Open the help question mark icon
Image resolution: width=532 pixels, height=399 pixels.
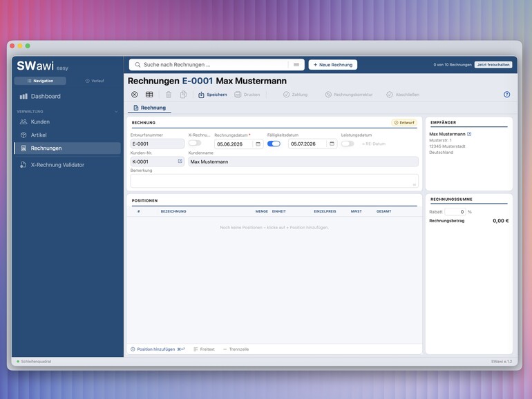(x=506, y=95)
